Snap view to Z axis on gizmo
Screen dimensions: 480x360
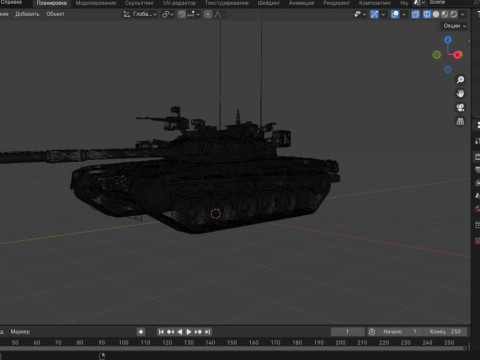click(448, 40)
